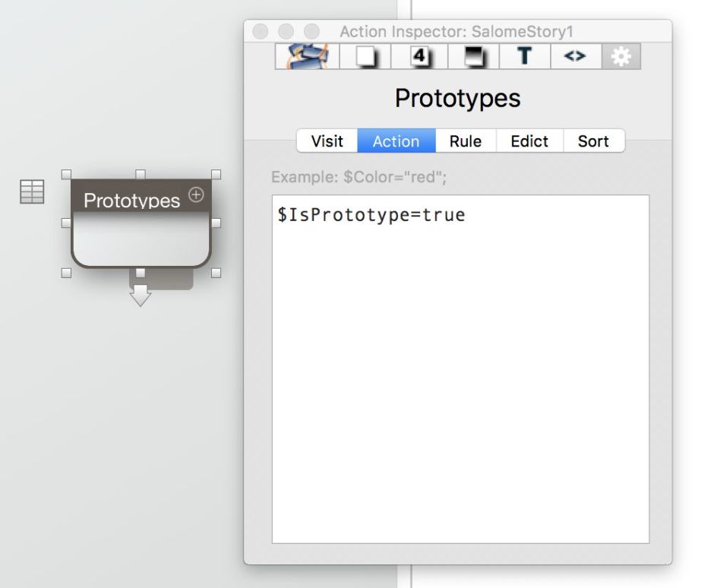Select the Prototypes note title bar

click(133, 200)
